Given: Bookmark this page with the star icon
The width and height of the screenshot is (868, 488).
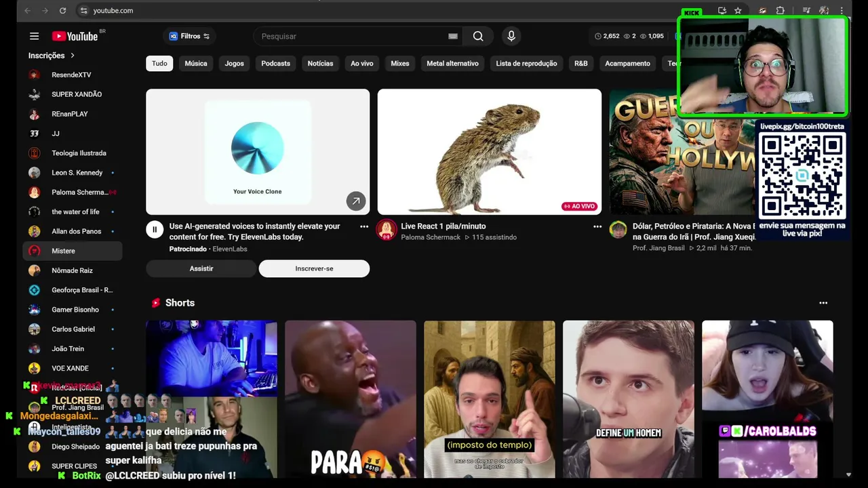Looking at the screenshot, I should (738, 11).
